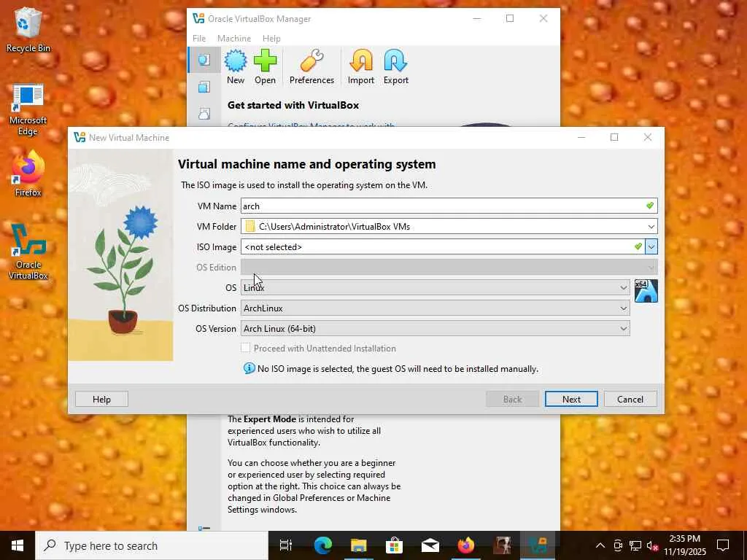Open Recycle Bin desktop icon
Viewport: 747px width, 560px height.
click(28, 29)
